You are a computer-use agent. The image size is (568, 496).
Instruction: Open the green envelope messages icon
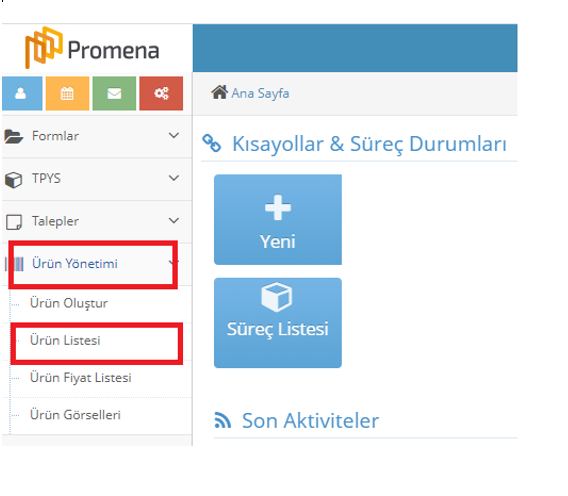(x=114, y=93)
